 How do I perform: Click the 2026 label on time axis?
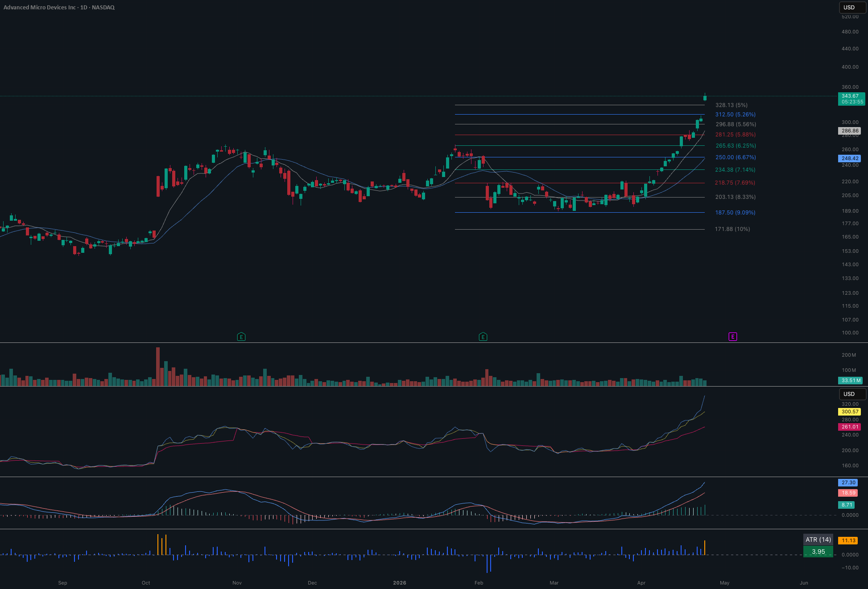coord(400,583)
